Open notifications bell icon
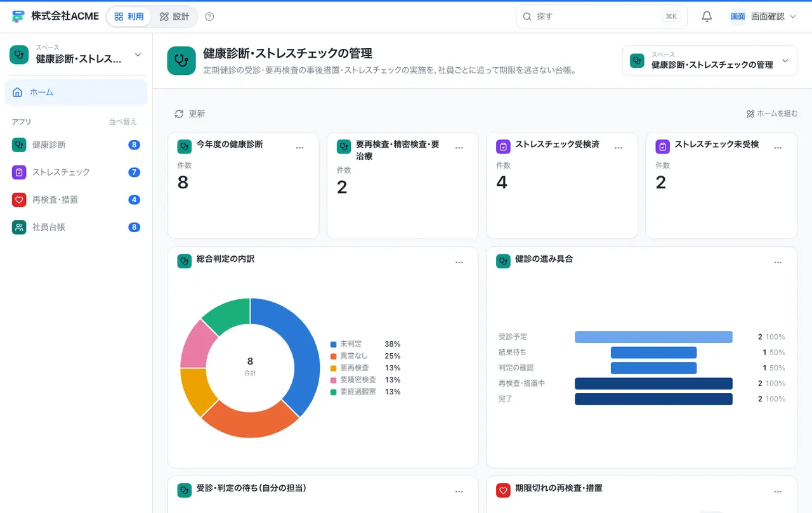The width and height of the screenshot is (812, 513). click(x=707, y=16)
